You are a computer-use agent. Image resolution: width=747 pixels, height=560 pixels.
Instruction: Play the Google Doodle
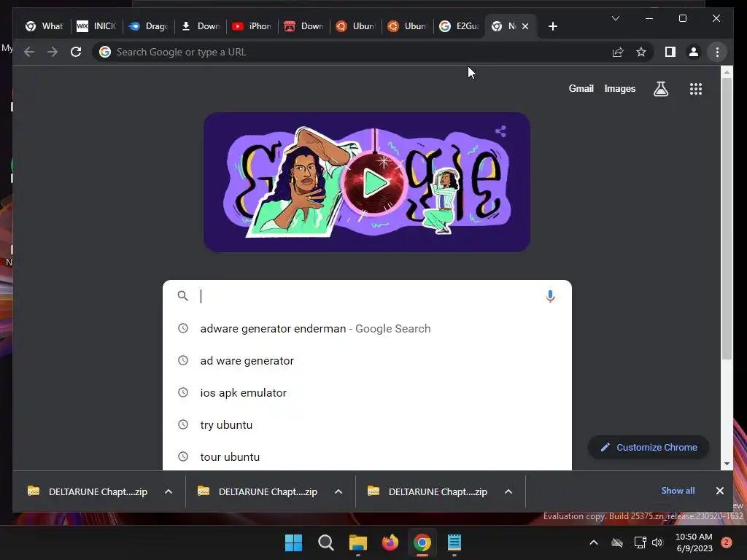click(x=374, y=183)
